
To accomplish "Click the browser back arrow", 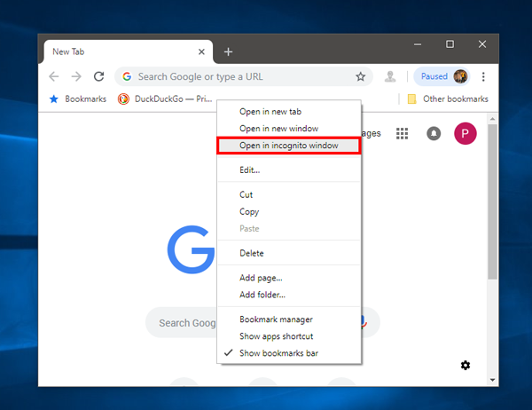I will (x=54, y=77).
